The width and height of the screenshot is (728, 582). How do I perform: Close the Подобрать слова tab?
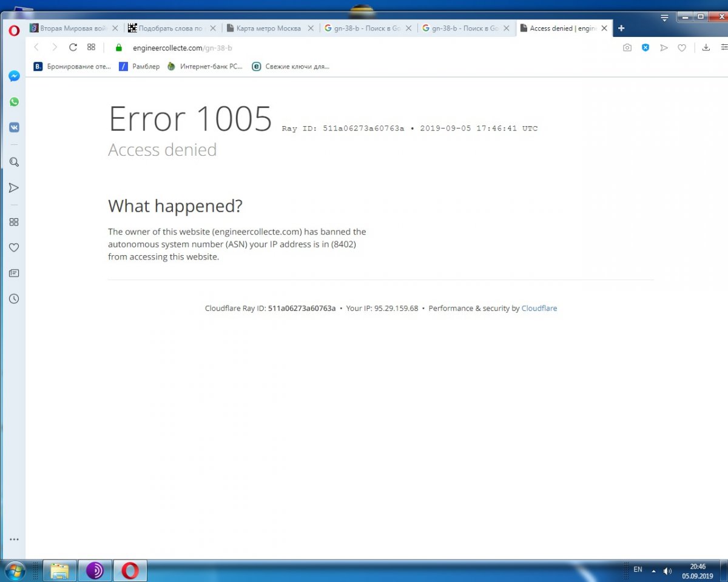(x=213, y=28)
